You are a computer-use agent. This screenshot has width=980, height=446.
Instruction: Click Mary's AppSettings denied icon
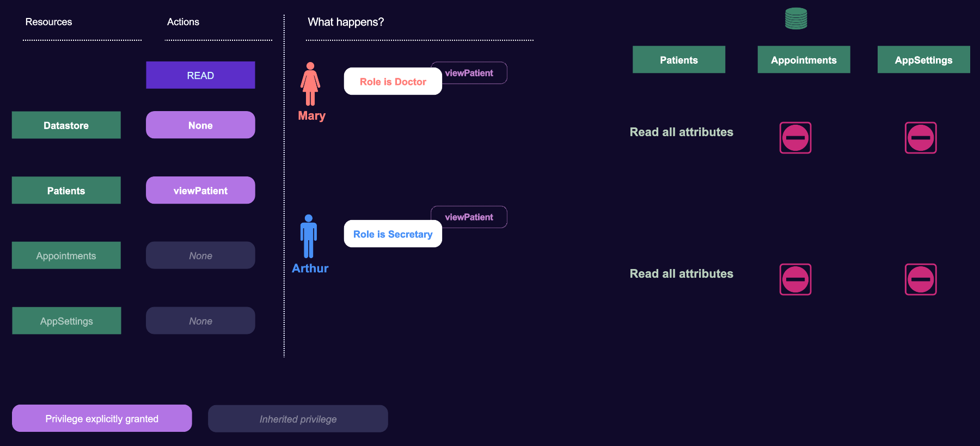921,138
